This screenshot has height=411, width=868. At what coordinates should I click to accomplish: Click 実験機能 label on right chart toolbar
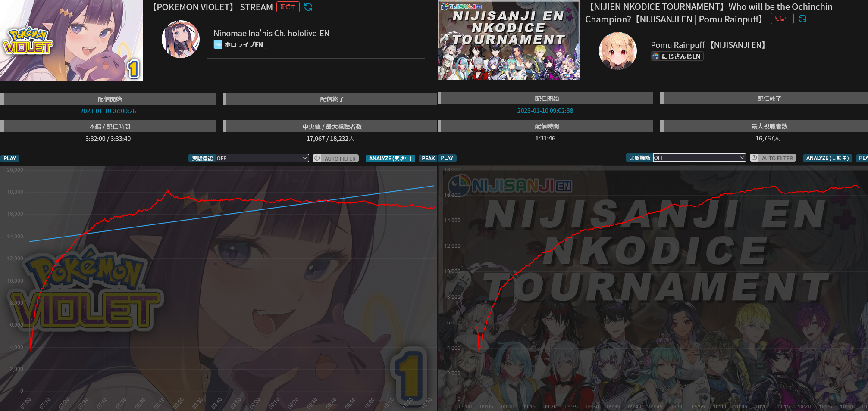pos(639,158)
